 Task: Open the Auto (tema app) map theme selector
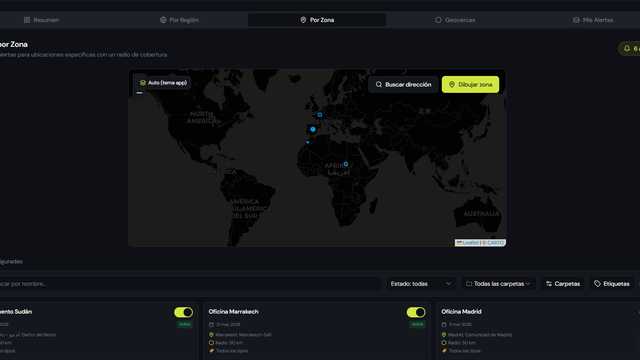click(163, 83)
